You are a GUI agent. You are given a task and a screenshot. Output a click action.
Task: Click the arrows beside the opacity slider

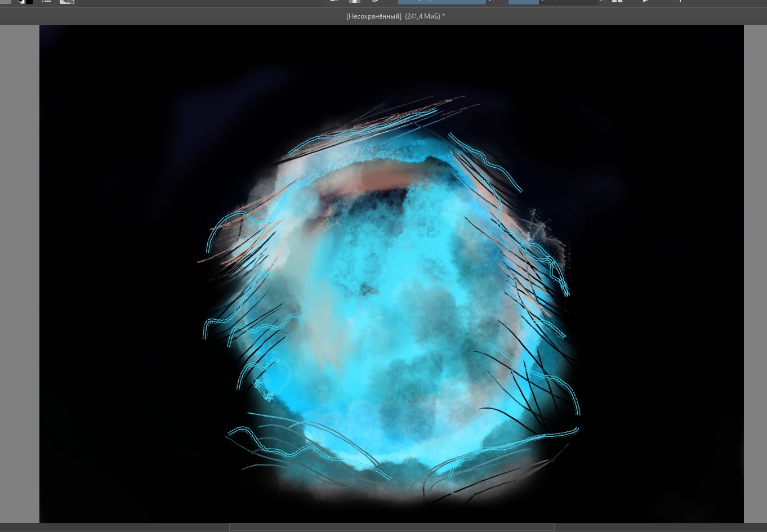pyautogui.click(x=490, y=2)
